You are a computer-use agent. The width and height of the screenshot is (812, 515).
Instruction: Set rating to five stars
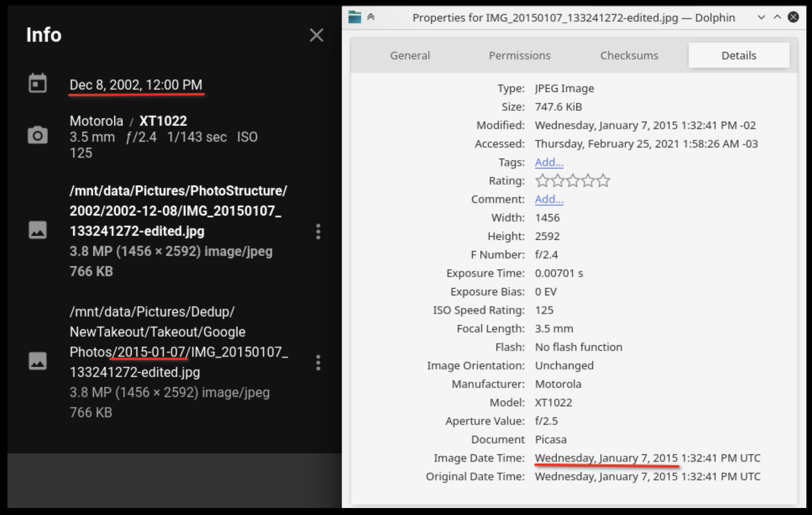[x=603, y=181]
